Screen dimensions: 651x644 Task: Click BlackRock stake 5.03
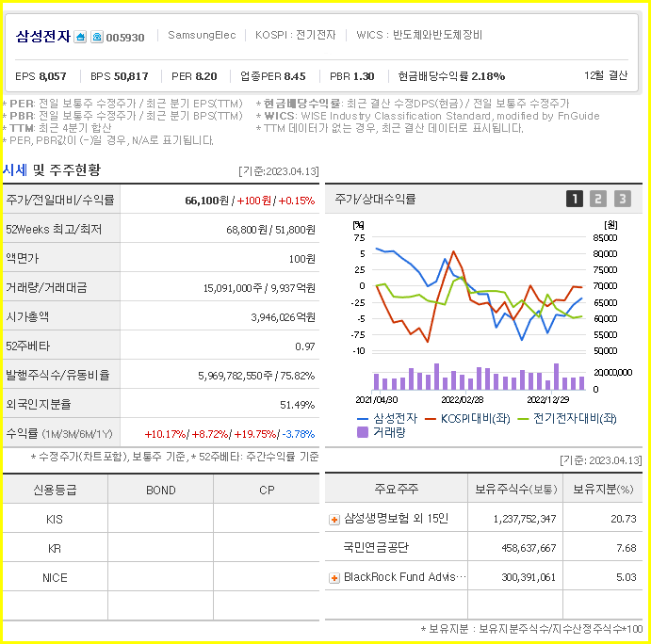tap(627, 577)
